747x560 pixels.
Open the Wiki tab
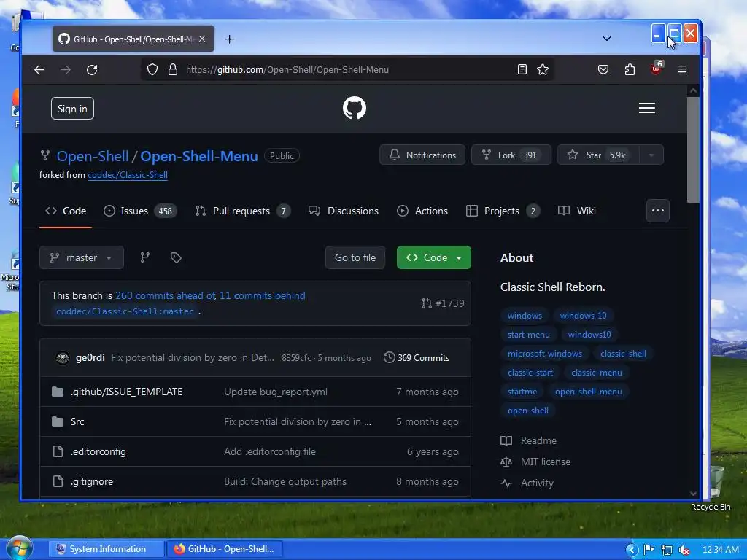577,211
